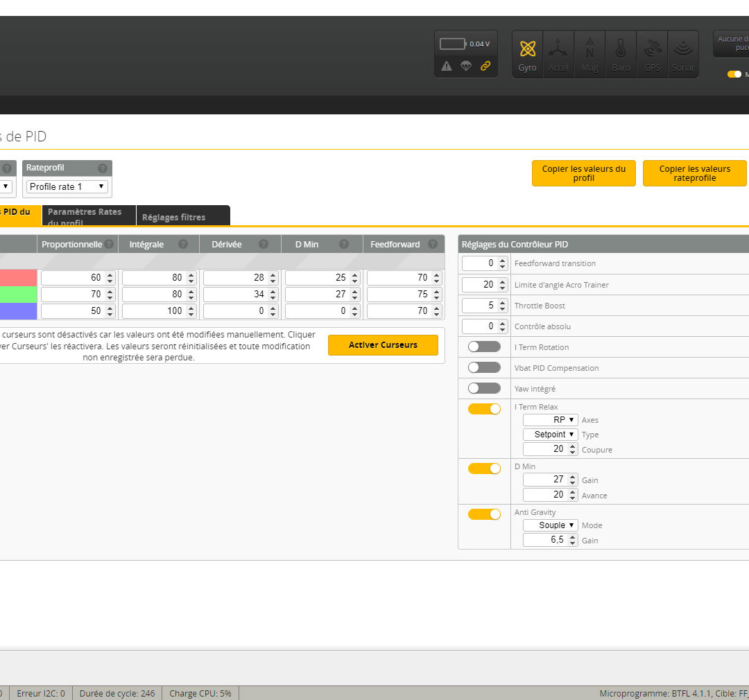Click the green pitch axis color swatch
This screenshot has height=700, width=749.
[x=18, y=294]
